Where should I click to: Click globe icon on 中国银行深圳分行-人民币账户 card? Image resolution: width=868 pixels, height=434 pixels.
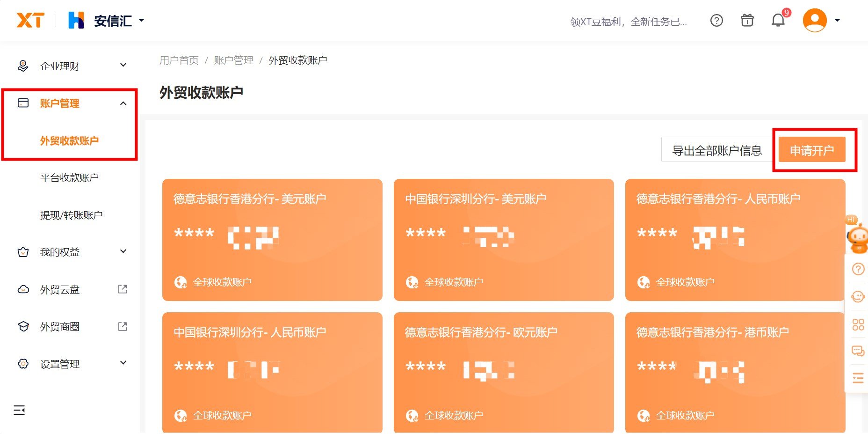click(181, 416)
